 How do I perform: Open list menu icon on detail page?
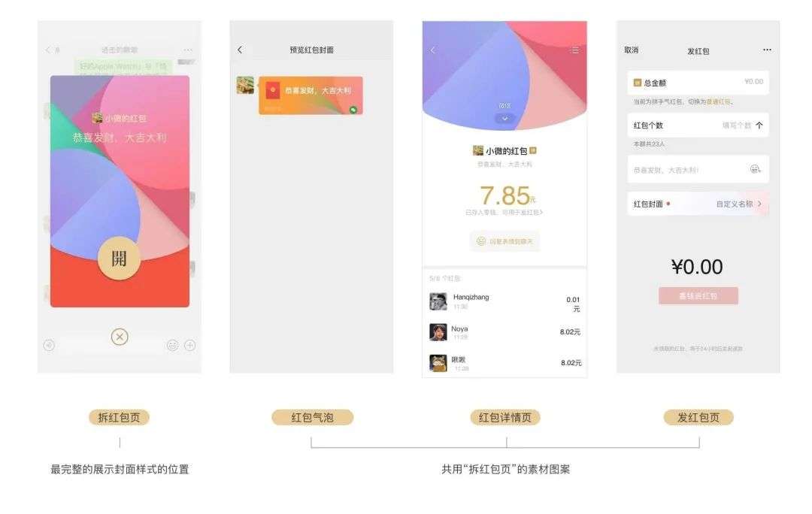[574, 50]
